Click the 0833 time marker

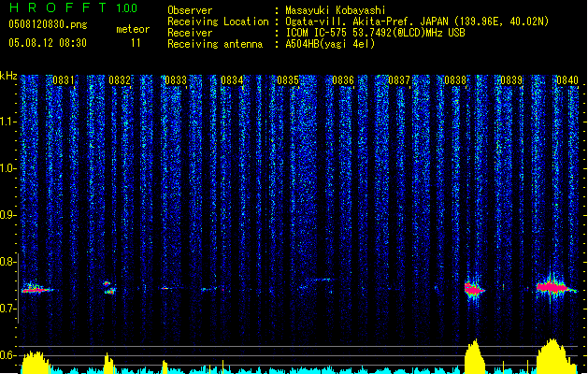(x=176, y=80)
